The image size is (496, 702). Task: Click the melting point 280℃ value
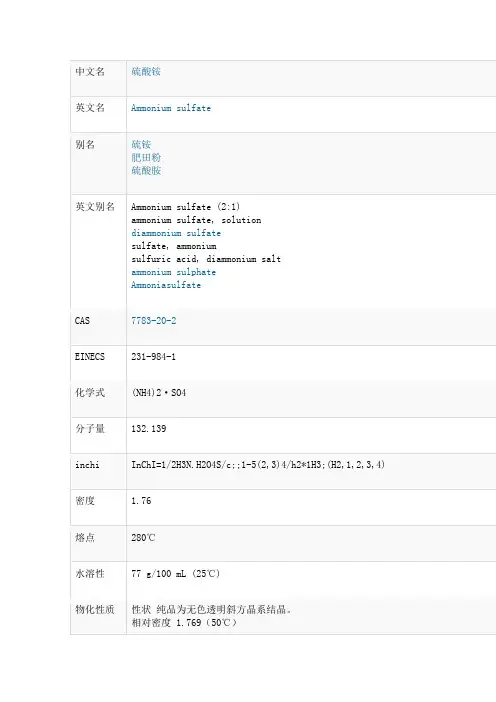(x=143, y=537)
